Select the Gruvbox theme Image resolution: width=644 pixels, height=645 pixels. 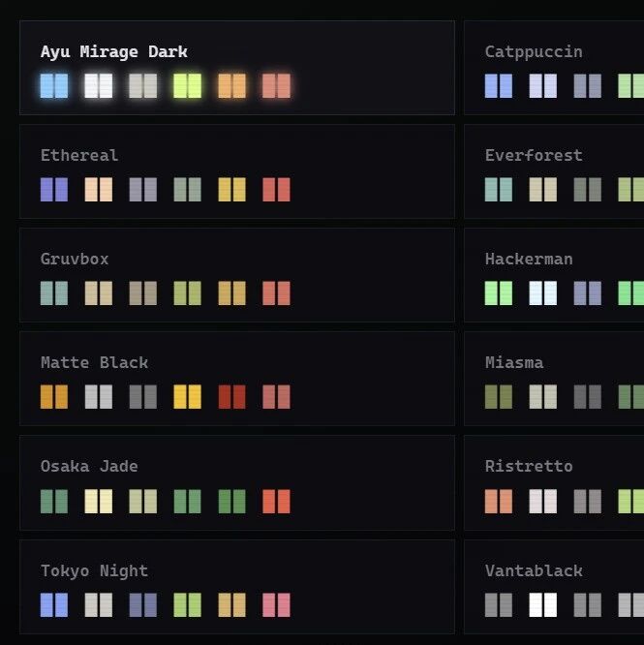pos(237,275)
